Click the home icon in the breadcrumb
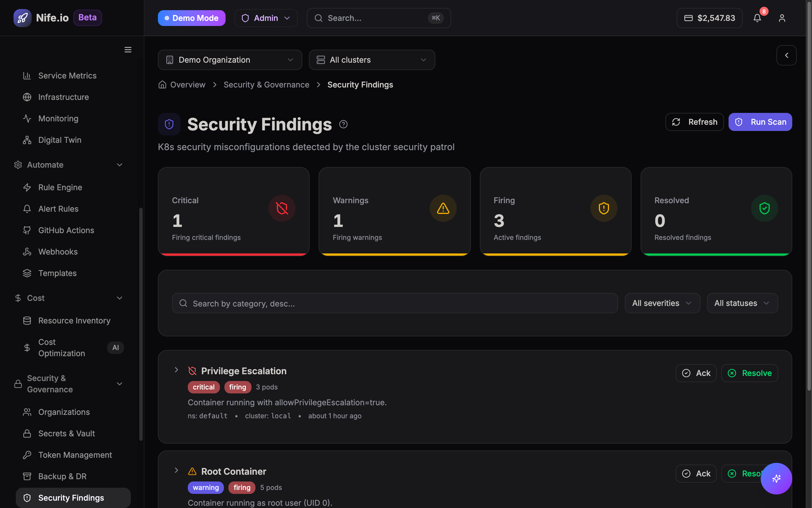 [x=162, y=85]
